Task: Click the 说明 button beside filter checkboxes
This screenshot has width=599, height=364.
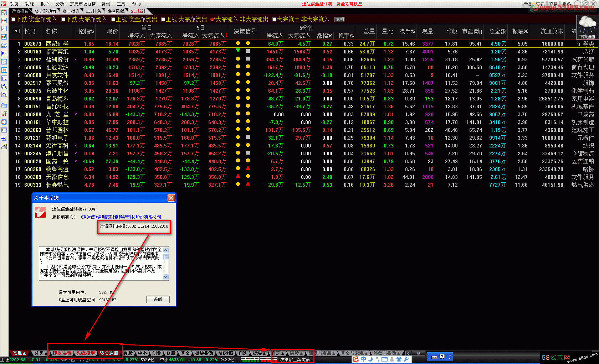Action: 339,20
